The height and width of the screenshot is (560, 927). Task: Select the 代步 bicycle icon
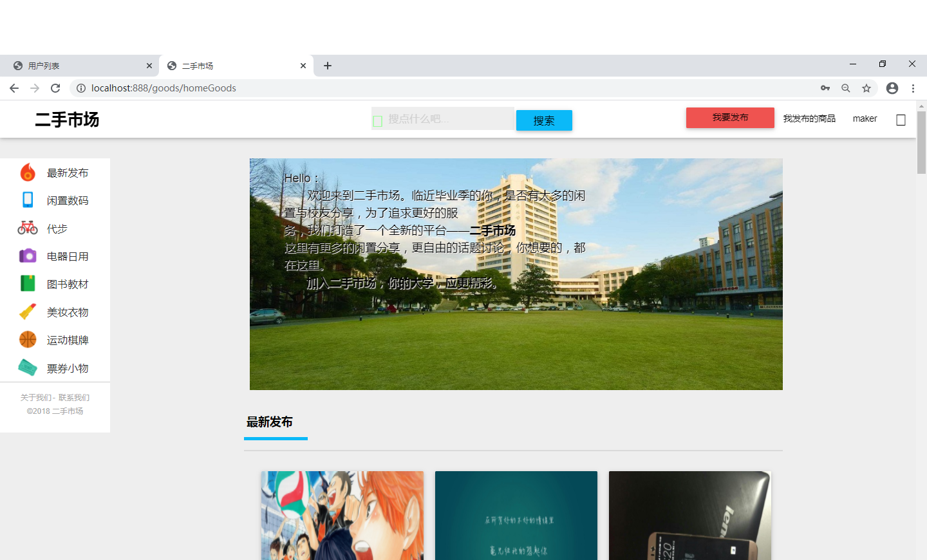pyautogui.click(x=27, y=228)
